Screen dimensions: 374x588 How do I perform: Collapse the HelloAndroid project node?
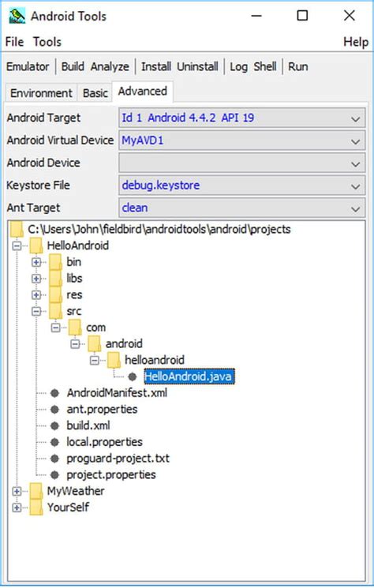click(x=17, y=246)
